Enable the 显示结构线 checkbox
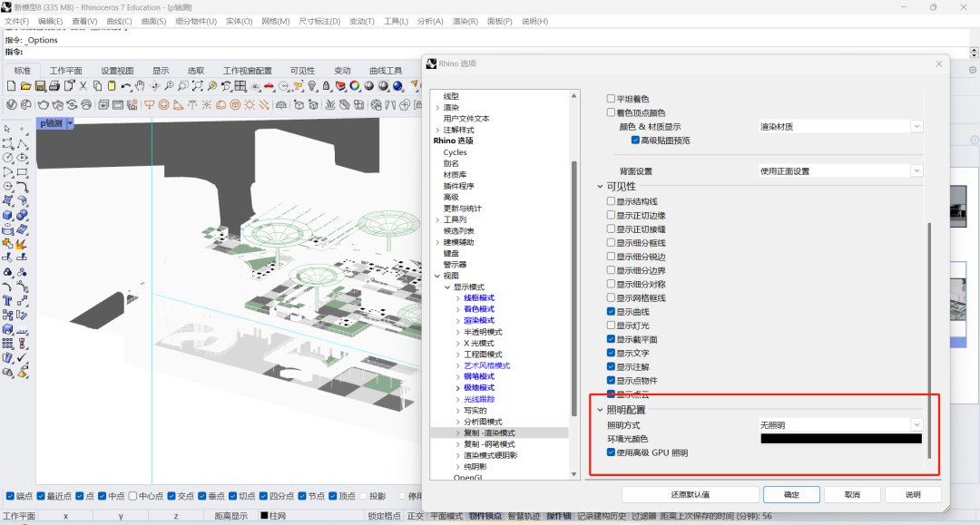This screenshot has height=525, width=980. point(611,201)
